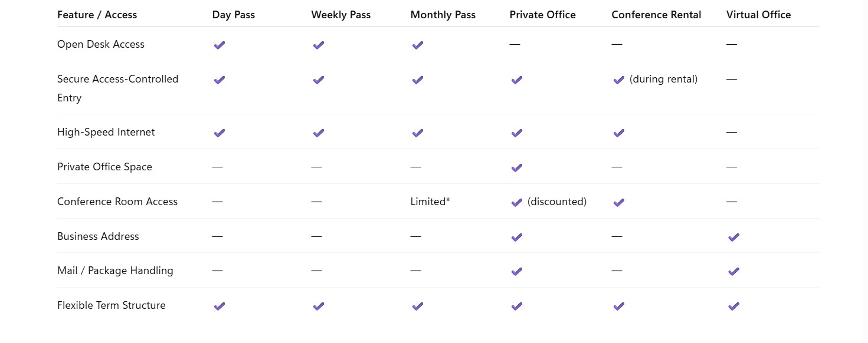Click Private Office checkmark for Mail / Package Handling
This screenshot has height=343, width=868.
[517, 271]
